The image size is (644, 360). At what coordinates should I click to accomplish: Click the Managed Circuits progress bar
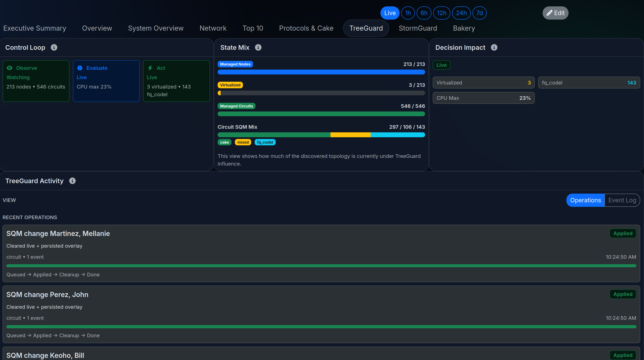click(321, 114)
